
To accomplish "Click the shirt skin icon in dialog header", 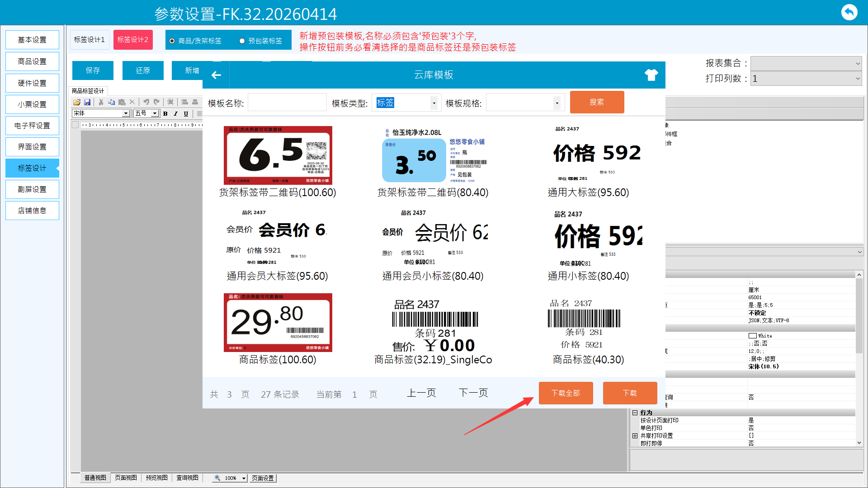I will pos(651,75).
